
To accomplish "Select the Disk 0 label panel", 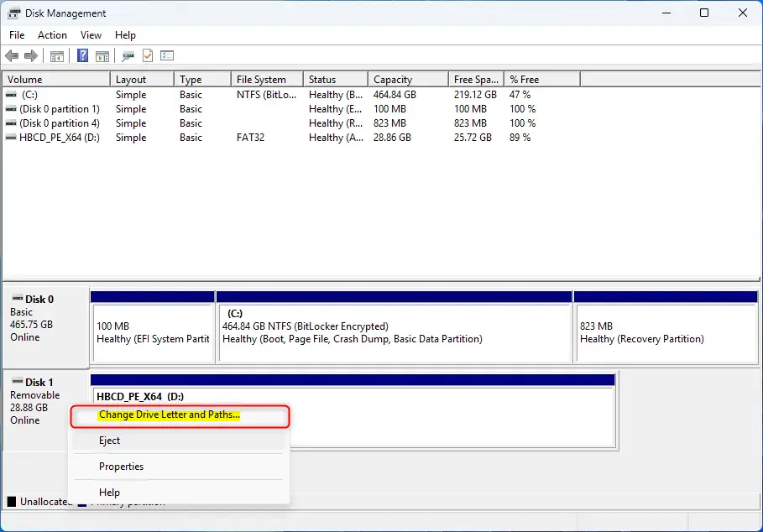I will (45, 327).
